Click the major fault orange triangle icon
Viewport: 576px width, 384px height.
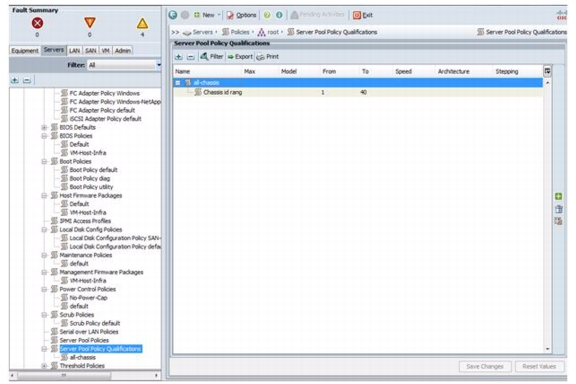point(90,23)
